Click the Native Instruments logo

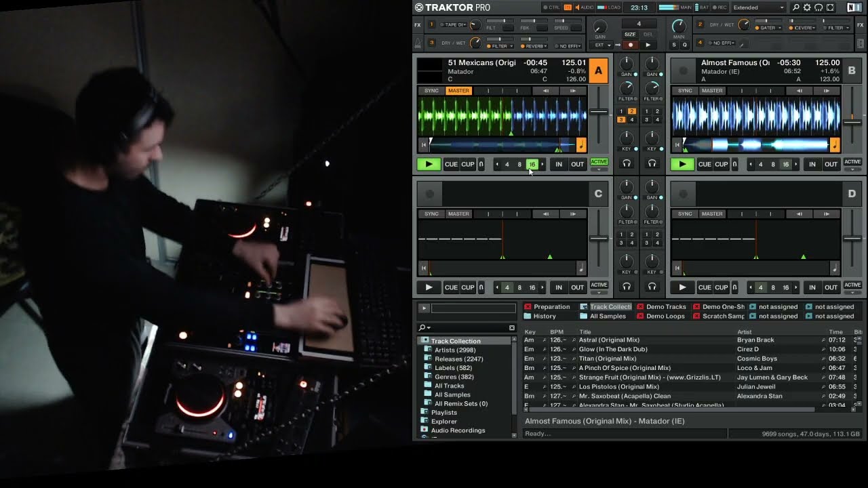854,7
